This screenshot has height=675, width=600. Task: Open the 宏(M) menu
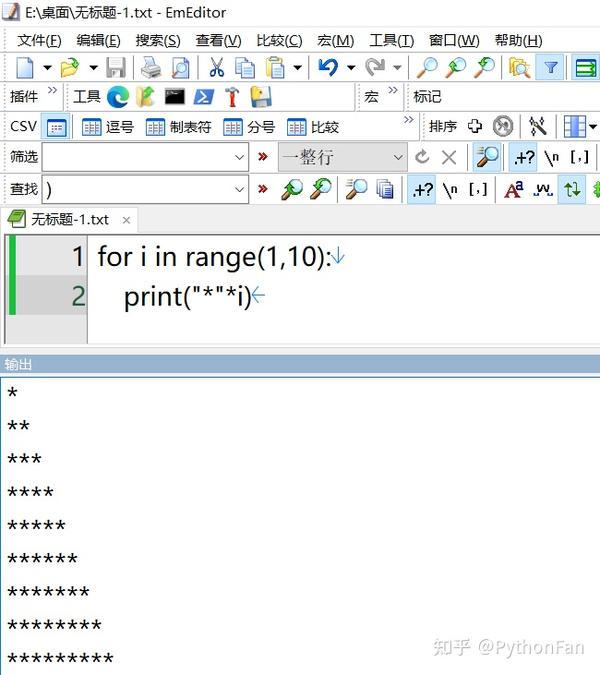336,40
